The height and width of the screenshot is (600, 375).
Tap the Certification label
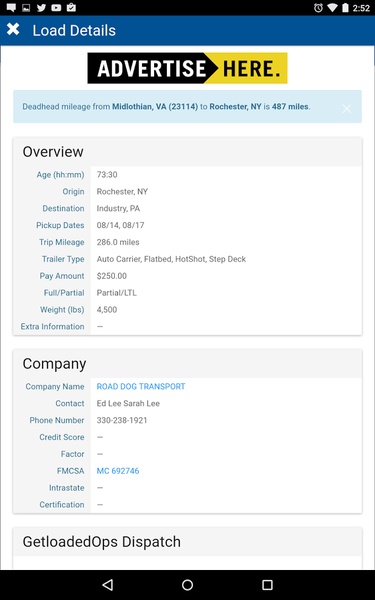point(62,504)
